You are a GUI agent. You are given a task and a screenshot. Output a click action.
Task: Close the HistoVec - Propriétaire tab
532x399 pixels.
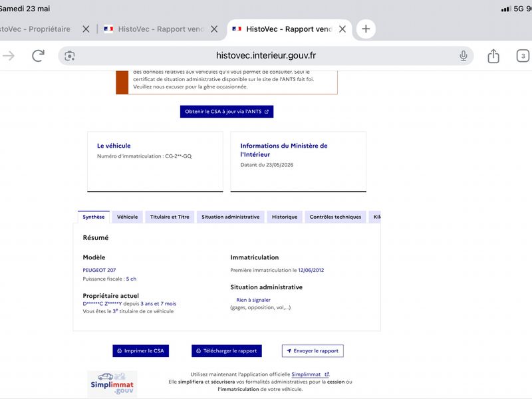[86, 29]
